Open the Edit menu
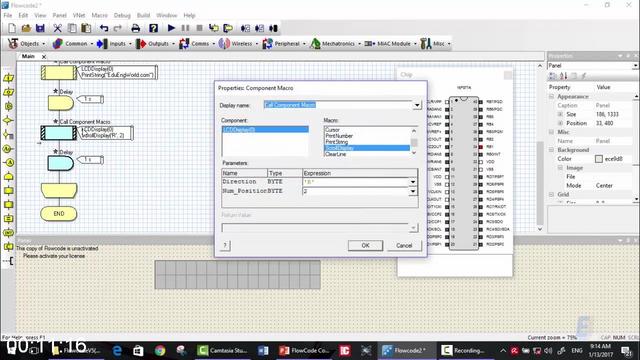Image resolution: width=640 pixels, height=360 pixels. pos(23,15)
